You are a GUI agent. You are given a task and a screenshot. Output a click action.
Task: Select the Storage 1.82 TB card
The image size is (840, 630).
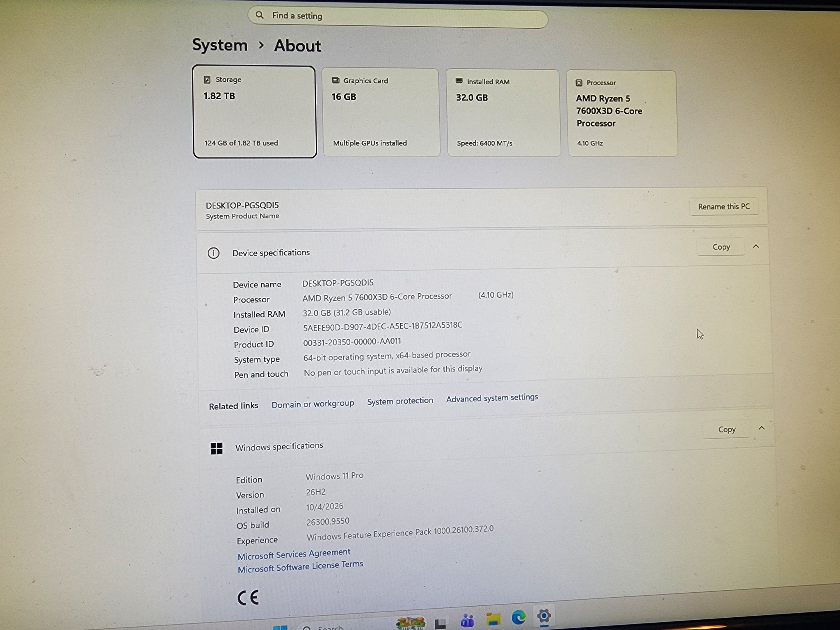[x=255, y=112]
